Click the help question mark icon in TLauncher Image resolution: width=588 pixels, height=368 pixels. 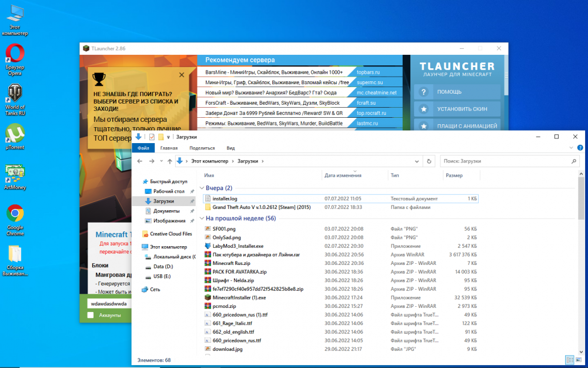[x=423, y=92]
